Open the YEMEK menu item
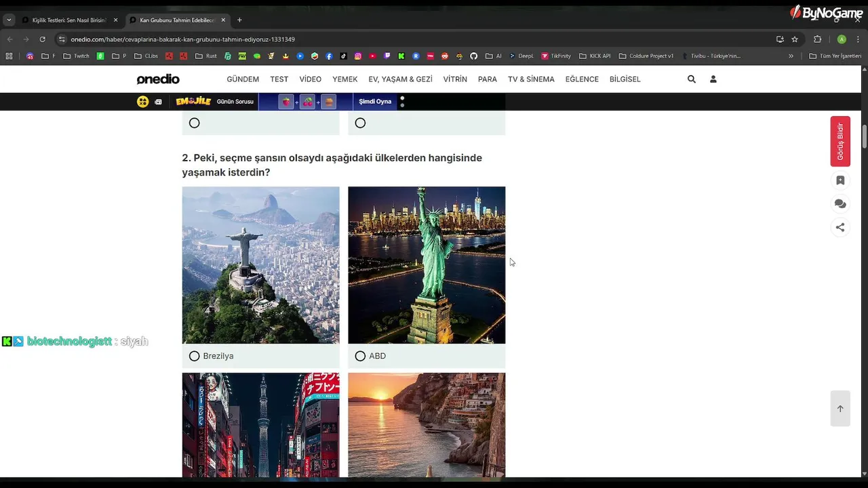 tap(345, 79)
